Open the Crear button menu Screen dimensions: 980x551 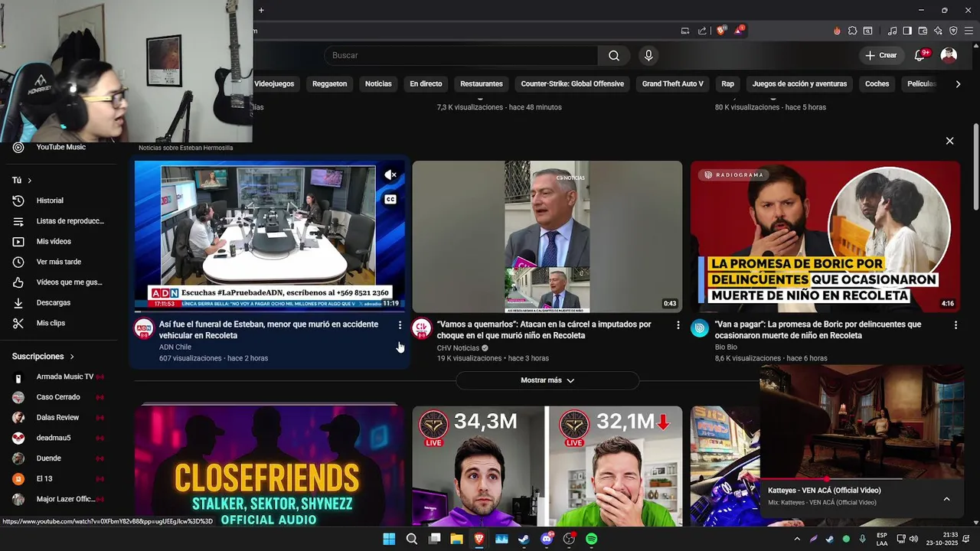(x=880, y=55)
